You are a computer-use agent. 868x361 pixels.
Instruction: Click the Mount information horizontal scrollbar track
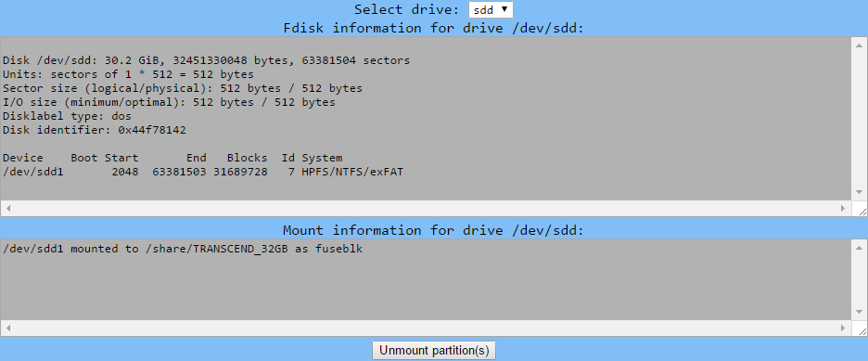426,328
